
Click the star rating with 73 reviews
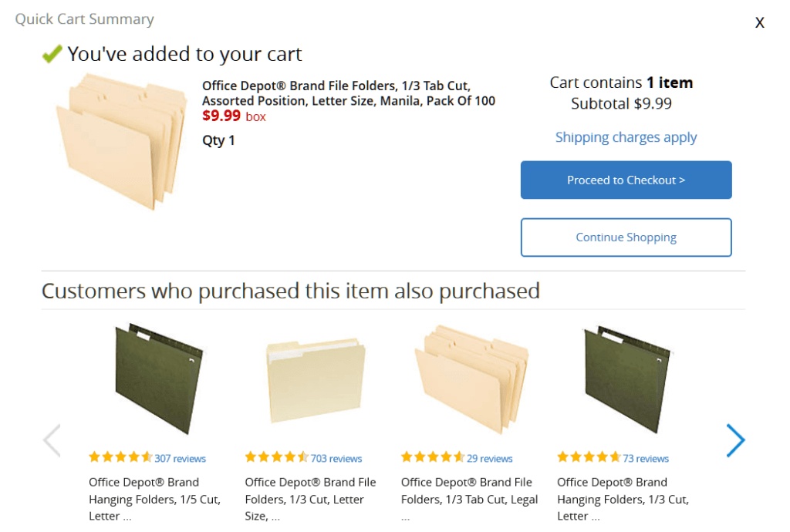pyautogui.click(x=589, y=457)
